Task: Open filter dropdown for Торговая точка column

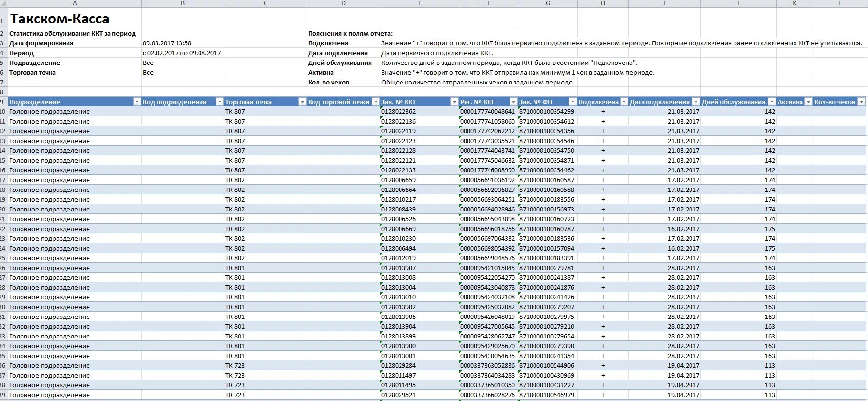Action: coord(302,102)
